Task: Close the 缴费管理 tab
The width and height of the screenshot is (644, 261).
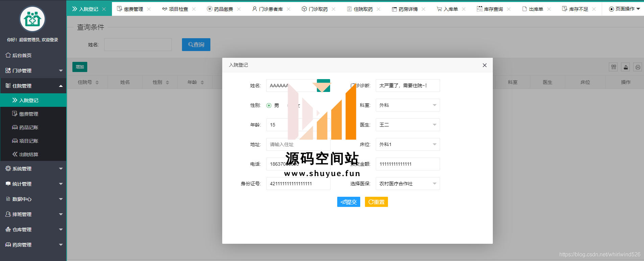Action: click(149, 9)
